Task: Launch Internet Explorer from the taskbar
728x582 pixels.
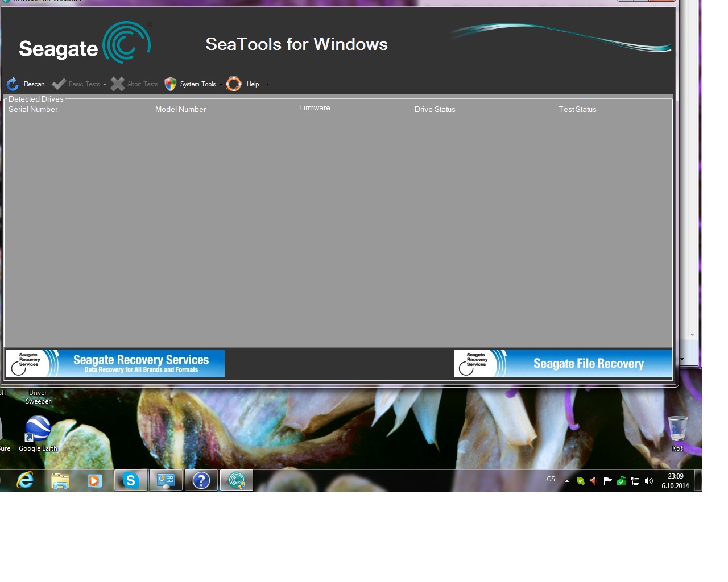Action: pos(25,481)
